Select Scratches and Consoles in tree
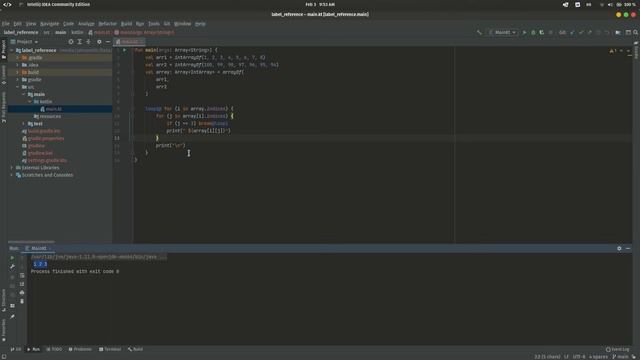The width and height of the screenshot is (640, 360). [x=44, y=175]
